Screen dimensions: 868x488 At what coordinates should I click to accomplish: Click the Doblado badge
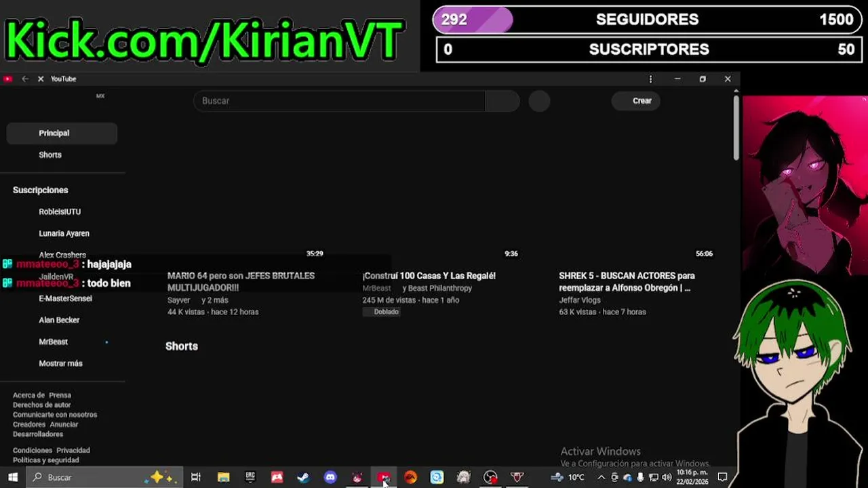pyautogui.click(x=382, y=312)
